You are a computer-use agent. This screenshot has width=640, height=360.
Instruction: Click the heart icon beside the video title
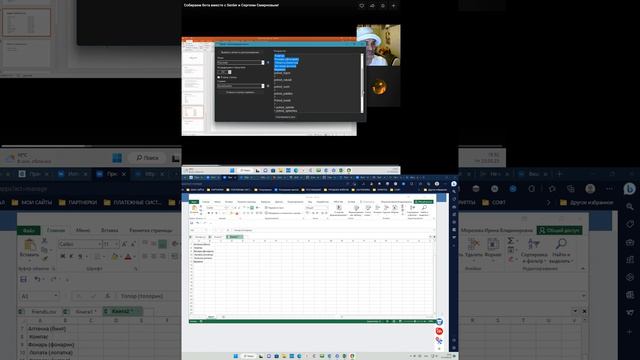coord(362,6)
